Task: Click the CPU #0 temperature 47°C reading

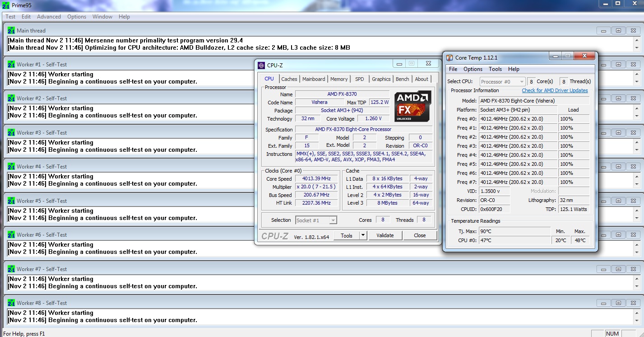Action: 514,240
